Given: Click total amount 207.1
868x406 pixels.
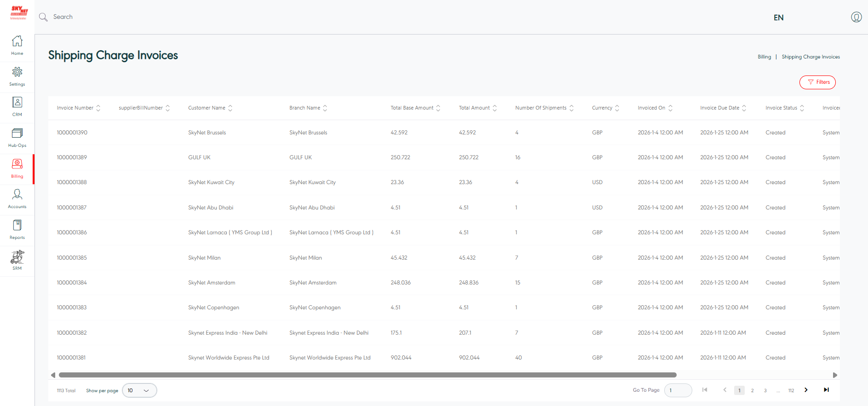Looking at the screenshot, I should pyautogui.click(x=465, y=333).
